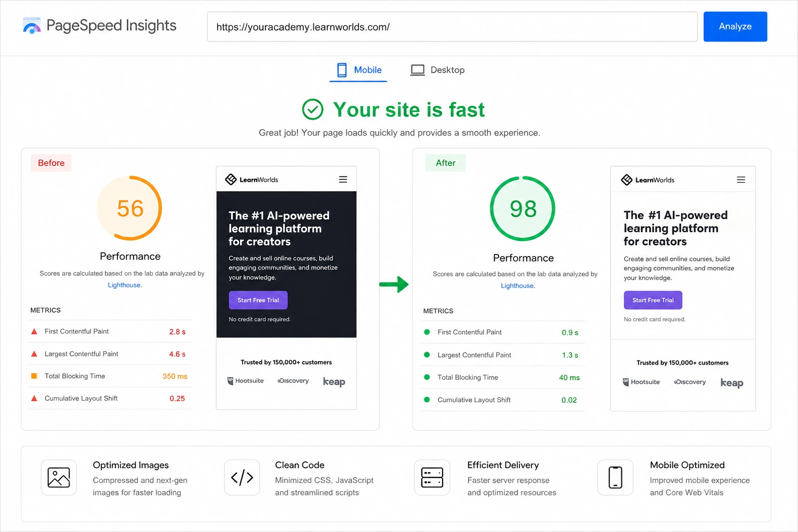
Task: Click the Efficient Delivery server icon
Action: point(432,477)
